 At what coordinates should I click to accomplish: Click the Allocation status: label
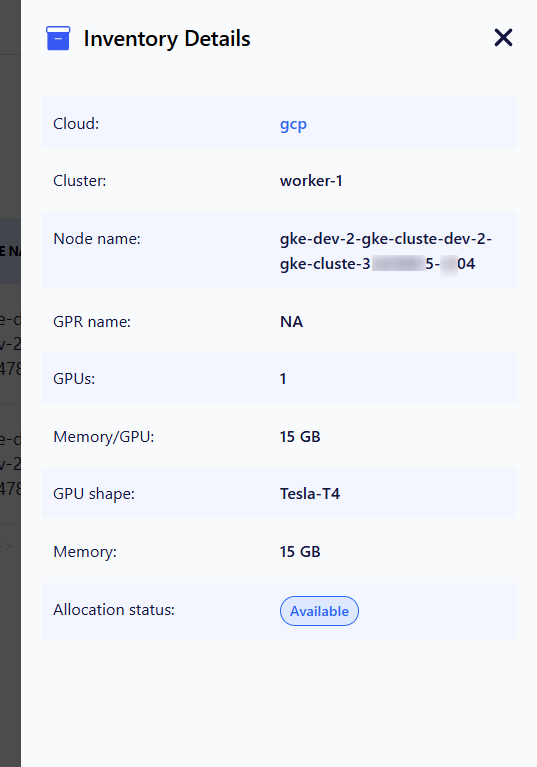[x=114, y=610]
